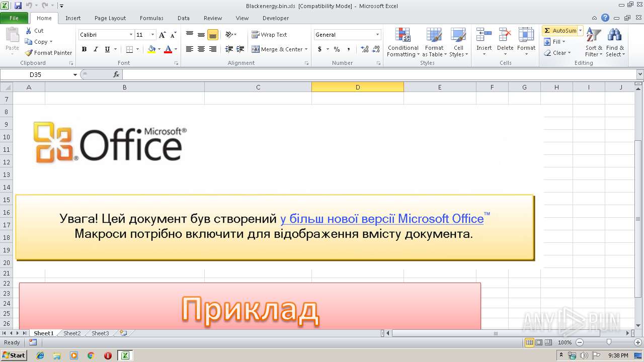Center text horizontally
Screen dimensions: 644x362
[201, 49]
